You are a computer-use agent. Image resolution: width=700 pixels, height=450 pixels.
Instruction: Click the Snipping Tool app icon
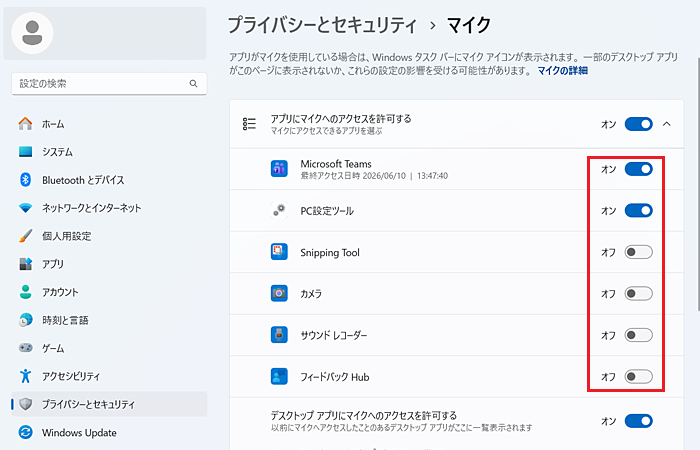click(x=279, y=252)
